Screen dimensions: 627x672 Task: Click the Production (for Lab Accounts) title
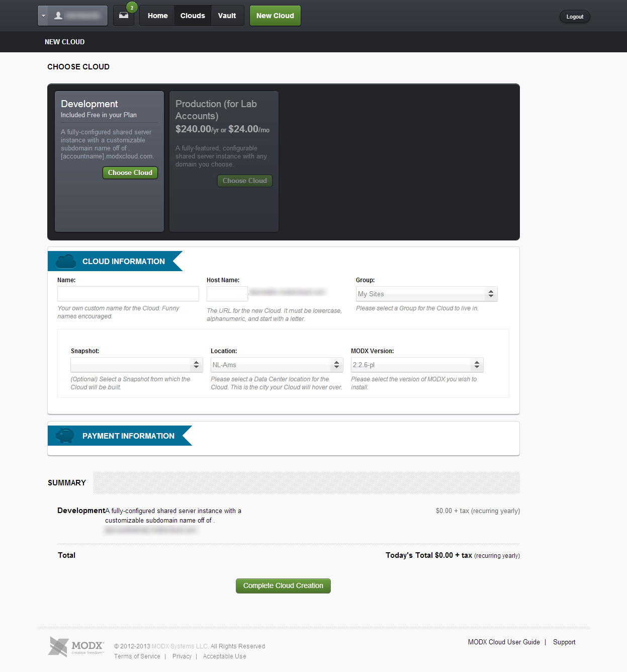pos(216,110)
